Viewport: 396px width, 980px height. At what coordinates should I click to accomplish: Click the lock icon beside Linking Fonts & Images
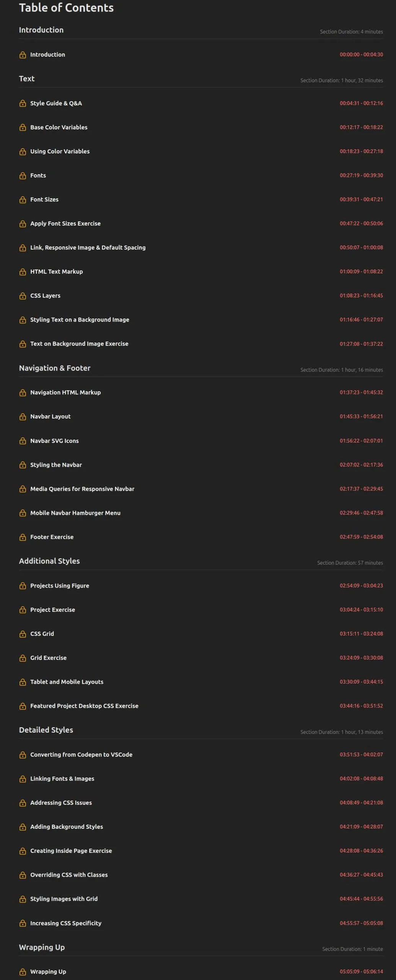coord(23,779)
